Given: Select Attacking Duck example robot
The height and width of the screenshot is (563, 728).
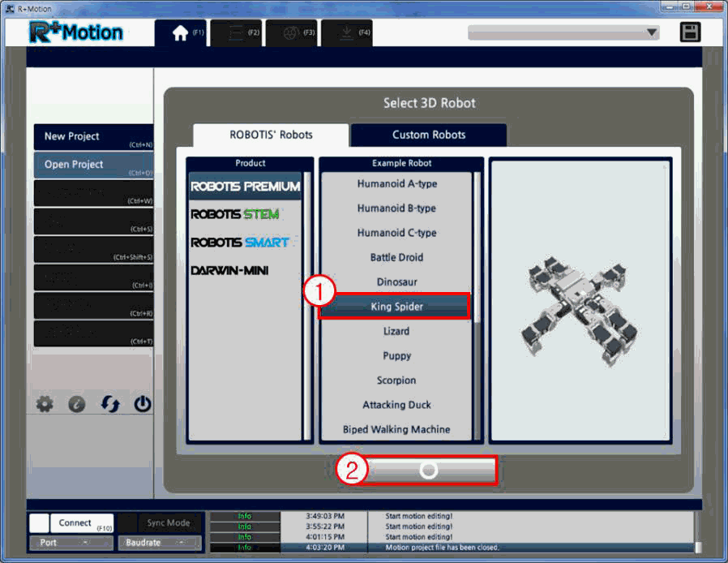Looking at the screenshot, I should tap(397, 405).
